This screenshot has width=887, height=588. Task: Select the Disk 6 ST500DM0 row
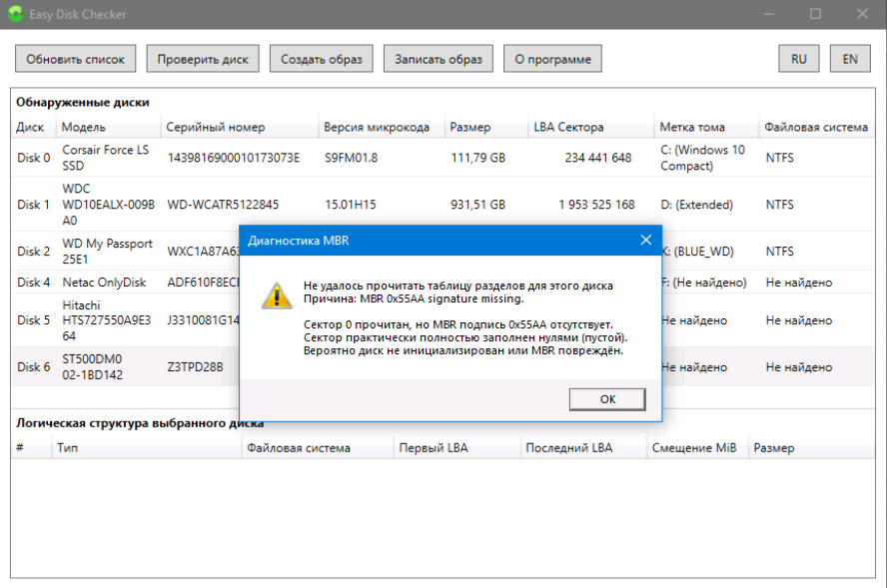point(105,367)
